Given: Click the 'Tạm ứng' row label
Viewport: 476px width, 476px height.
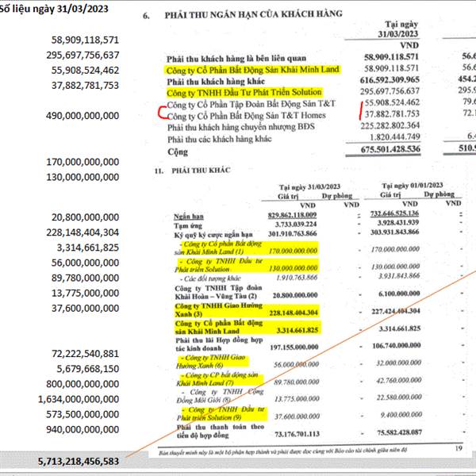Looking at the screenshot, I should (188, 225).
